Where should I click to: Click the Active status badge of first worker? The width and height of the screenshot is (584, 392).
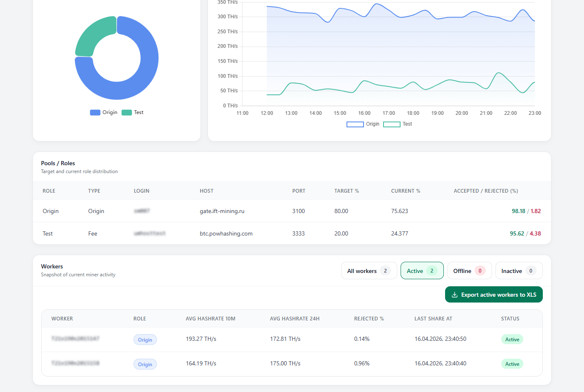[512, 340]
